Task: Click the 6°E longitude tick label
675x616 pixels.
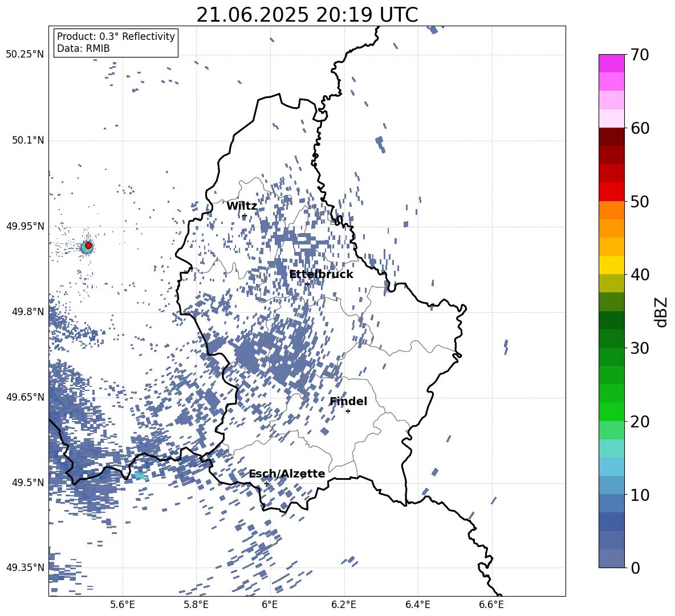Action: tap(270, 605)
